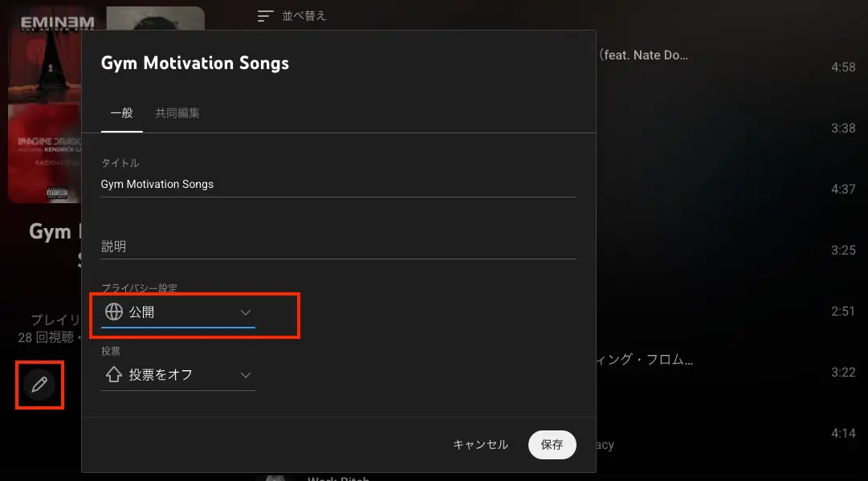This screenshot has height=481, width=868.
Task: Open the 投票 voting dropdown
Action: pos(177,374)
